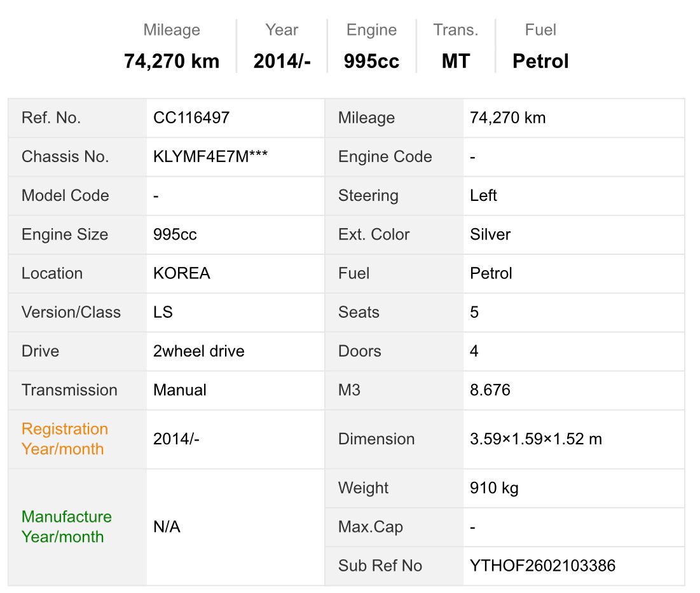
Task: Click the Engine Code label cell
Action: pos(394,156)
